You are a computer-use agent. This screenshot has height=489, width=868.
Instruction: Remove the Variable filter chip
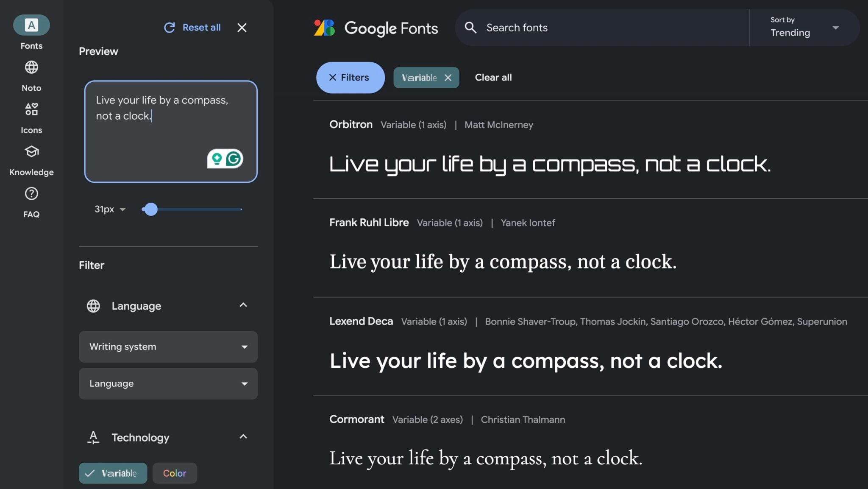[x=448, y=78]
